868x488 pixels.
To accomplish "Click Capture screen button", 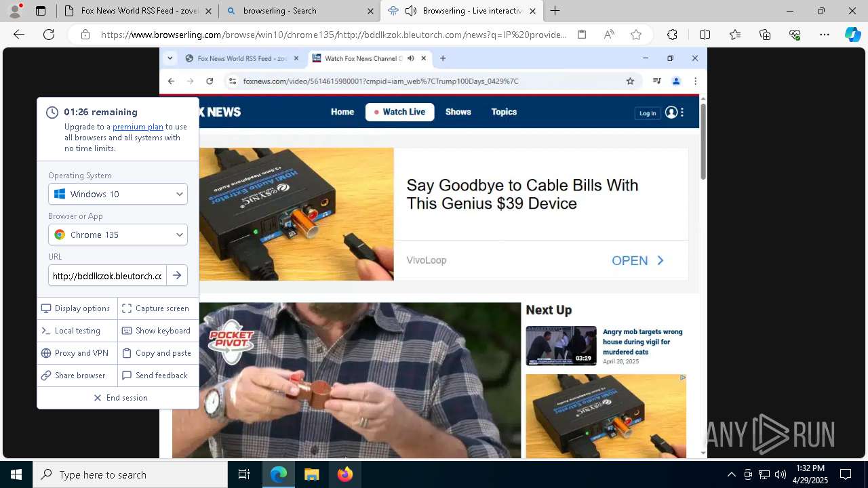I will click(158, 308).
